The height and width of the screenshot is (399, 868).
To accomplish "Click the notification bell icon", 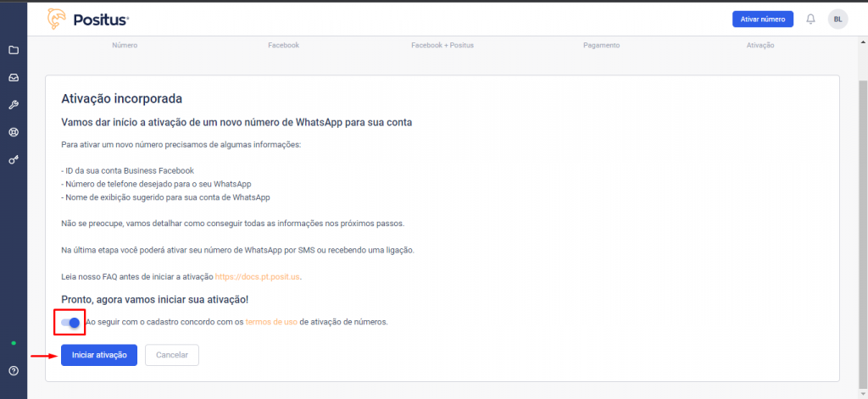I will pos(810,19).
